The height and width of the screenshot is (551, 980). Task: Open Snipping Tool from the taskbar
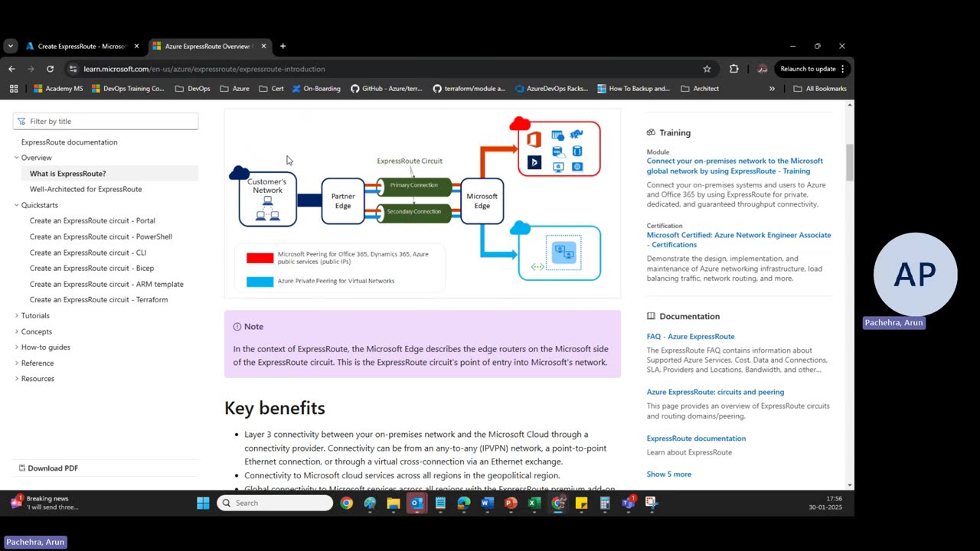coord(652,503)
